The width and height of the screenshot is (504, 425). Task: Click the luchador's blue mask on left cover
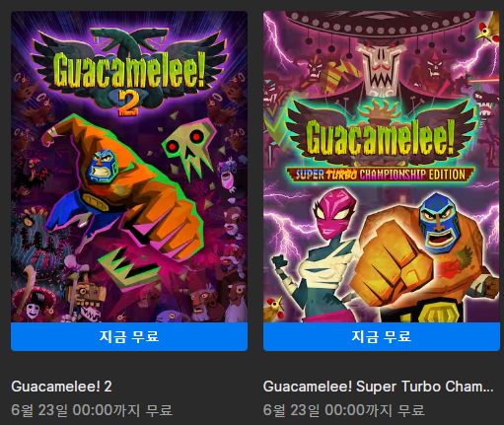pyautogui.click(x=103, y=165)
